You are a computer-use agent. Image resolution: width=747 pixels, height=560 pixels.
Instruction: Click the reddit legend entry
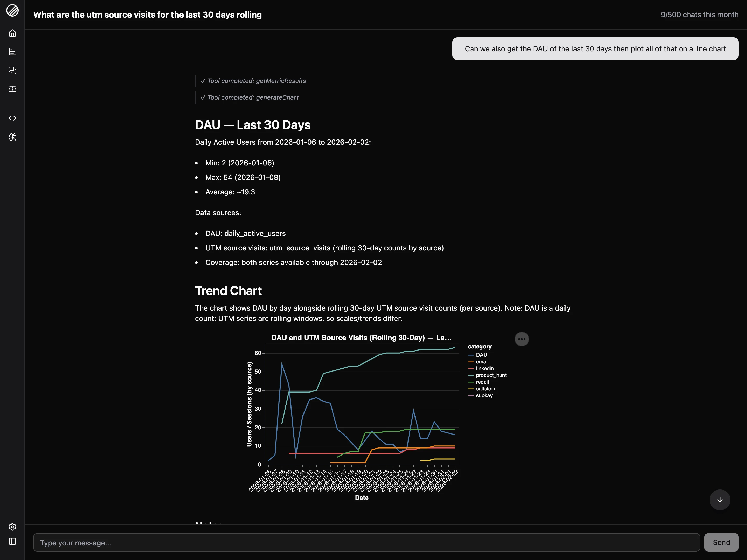482,382
